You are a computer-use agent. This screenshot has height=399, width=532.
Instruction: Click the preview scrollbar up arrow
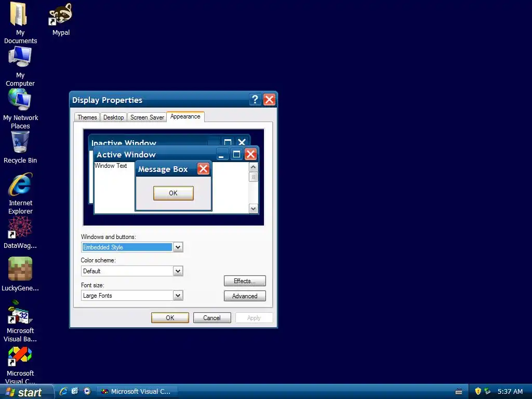click(253, 167)
